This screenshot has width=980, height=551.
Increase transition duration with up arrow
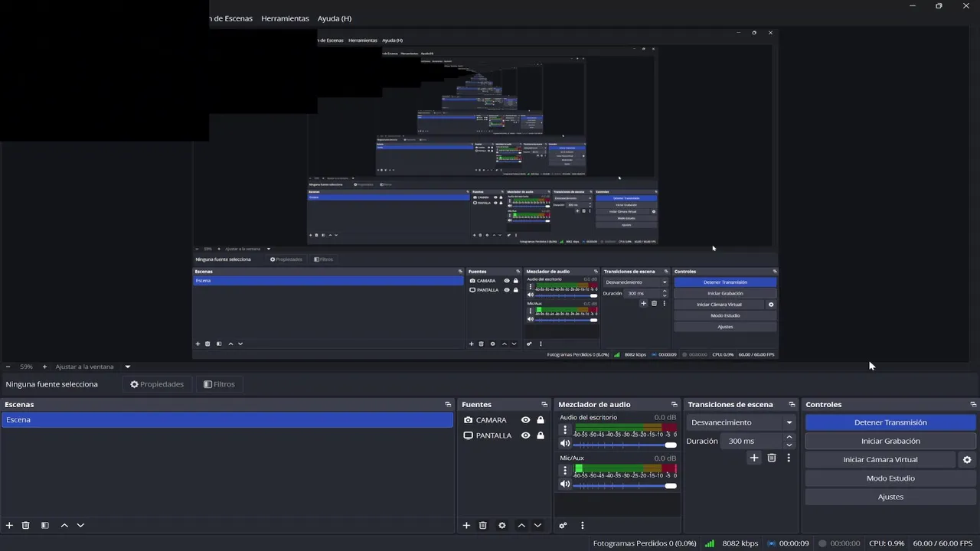789,437
